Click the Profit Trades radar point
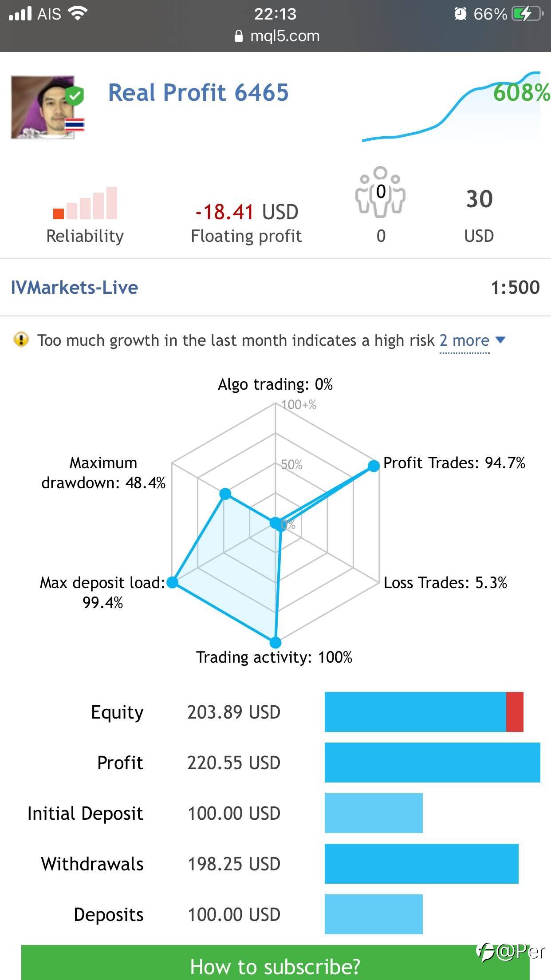The image size is (551, 980). tap(374, 466)
